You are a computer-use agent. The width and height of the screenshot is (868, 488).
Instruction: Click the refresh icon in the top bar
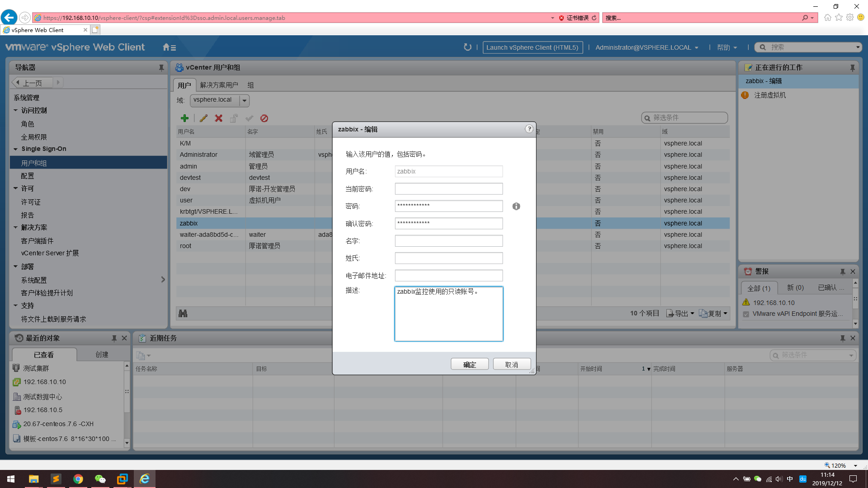click(x=467, y=47)
